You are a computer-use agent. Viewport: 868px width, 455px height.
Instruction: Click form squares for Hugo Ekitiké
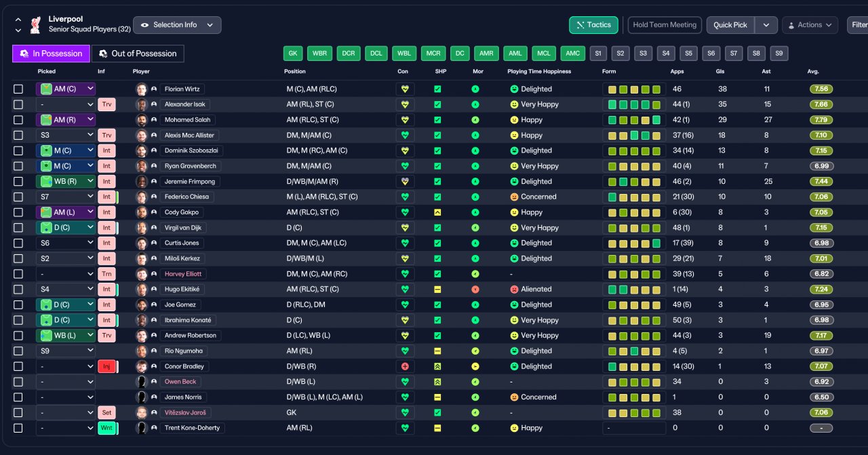click(634, 290)
